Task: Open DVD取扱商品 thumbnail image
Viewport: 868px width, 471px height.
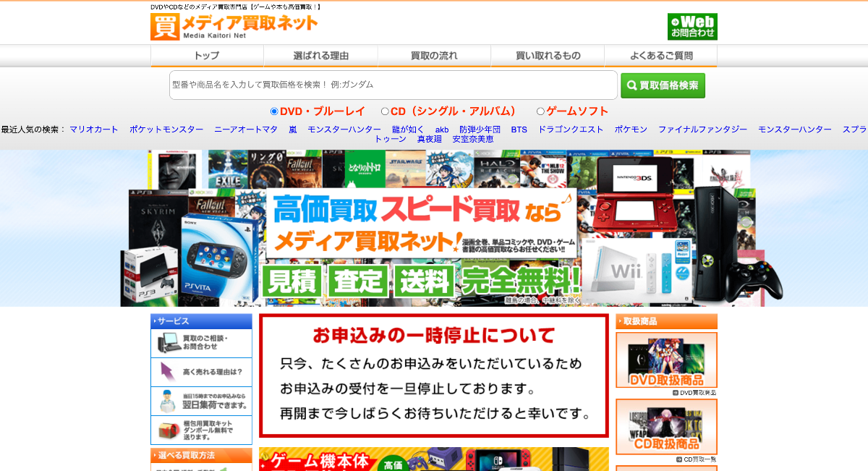Action: point(666,360)
